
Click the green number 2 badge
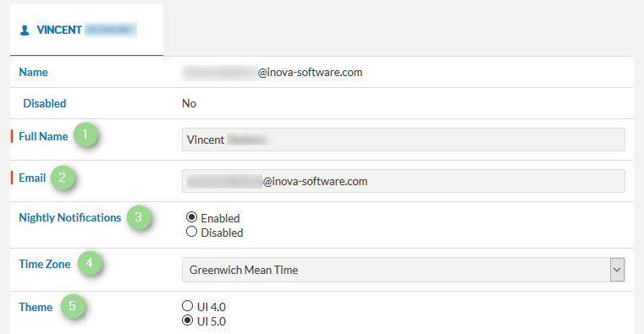coord(63,178)
